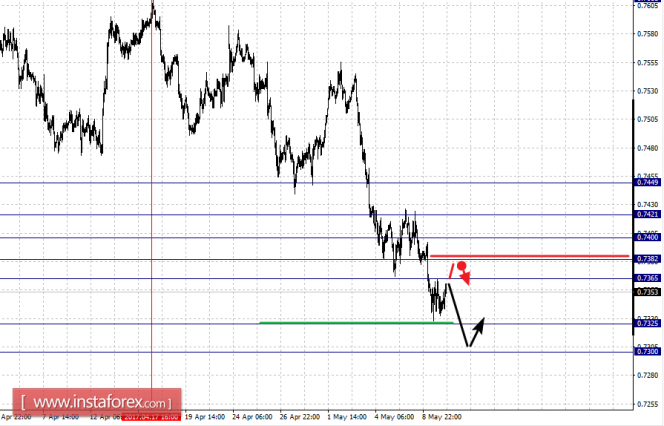Click the red highlighted date label
664x426 pixels.
tap(151, 417)
